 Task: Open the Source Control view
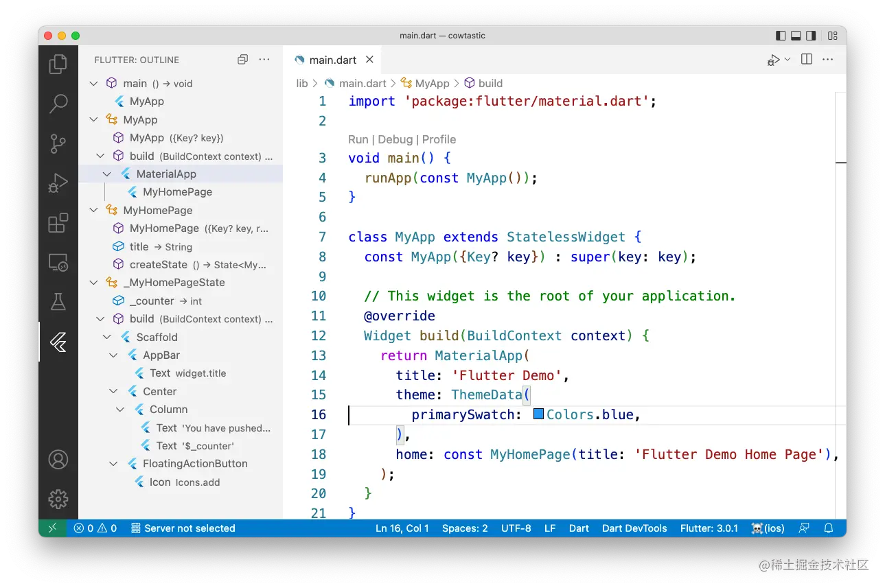tap(58, 143)
